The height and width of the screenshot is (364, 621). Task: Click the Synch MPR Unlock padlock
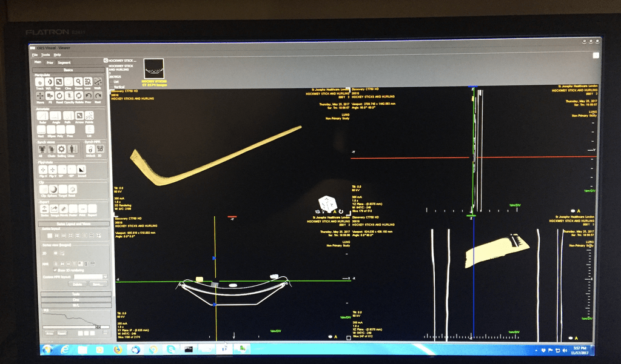pyautogui.click(x=89, y=149)
